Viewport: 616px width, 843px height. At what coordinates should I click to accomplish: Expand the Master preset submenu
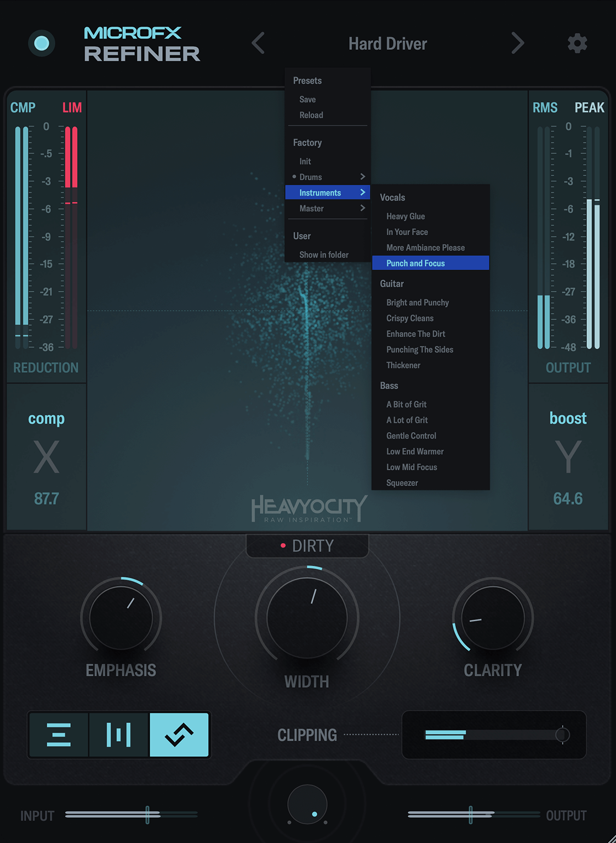tap(328, 209)
